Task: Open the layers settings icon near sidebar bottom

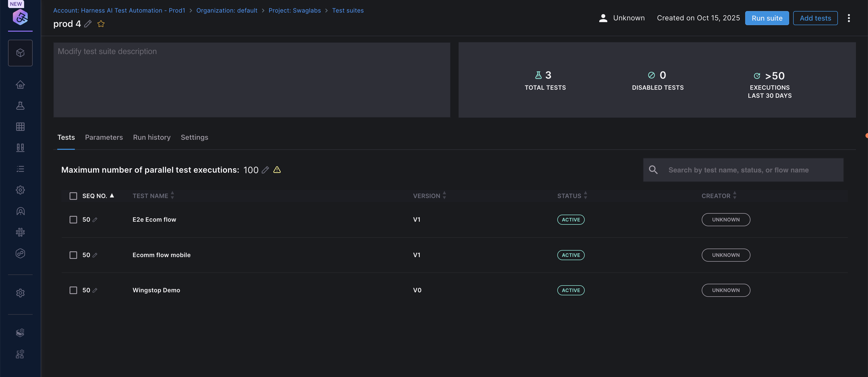Action: tap(20, 332)
